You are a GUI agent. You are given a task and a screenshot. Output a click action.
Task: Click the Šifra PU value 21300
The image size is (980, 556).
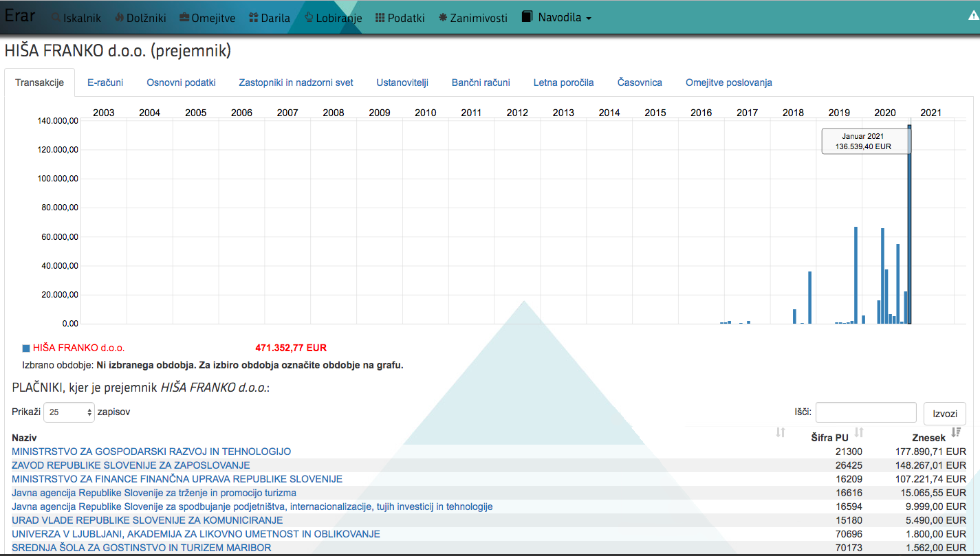(849, 452)
